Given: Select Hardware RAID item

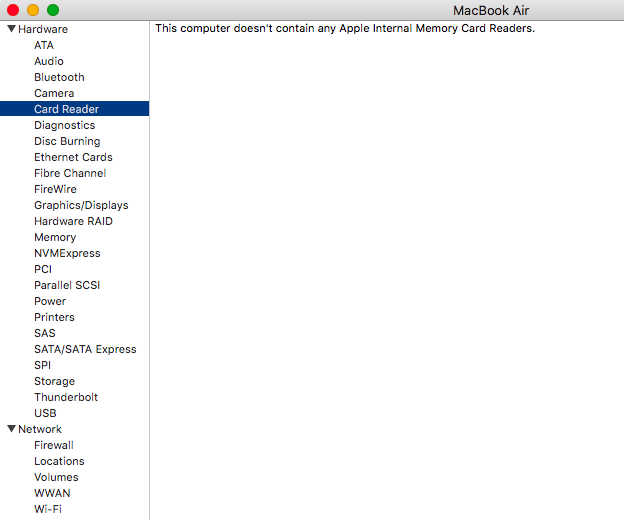Looking at the screenshot, I should pyautogui.click(x=73, y=221).
